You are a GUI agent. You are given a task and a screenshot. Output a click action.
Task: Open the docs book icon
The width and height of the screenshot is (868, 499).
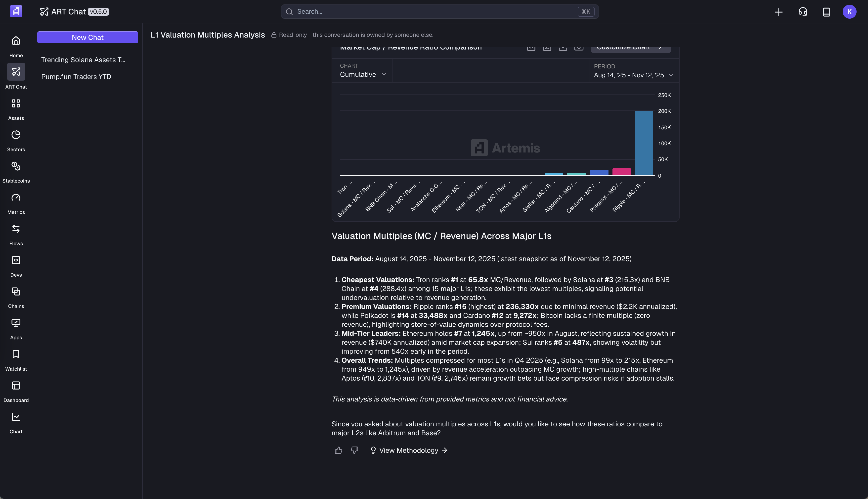tap(826, 12)
